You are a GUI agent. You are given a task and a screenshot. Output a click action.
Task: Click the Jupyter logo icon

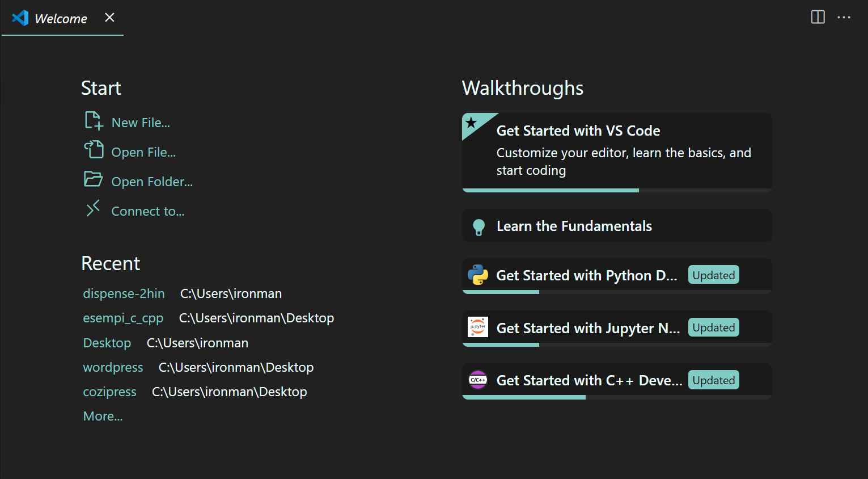pos(478,327)
